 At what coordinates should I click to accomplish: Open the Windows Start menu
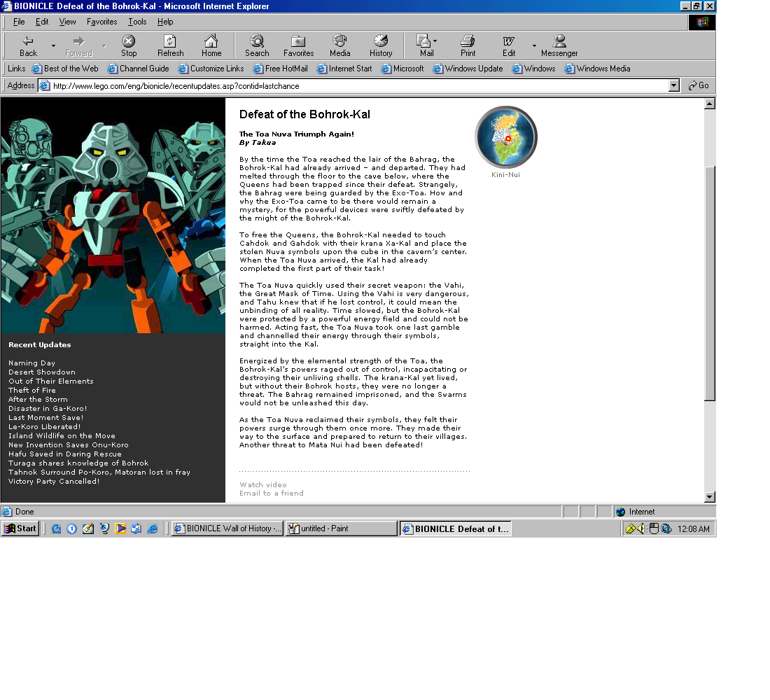[20, 528]
